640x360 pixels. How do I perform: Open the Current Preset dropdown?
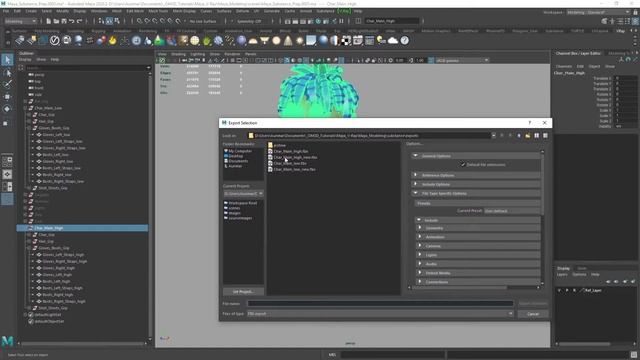pyautogui.click(x=512, y=211)
